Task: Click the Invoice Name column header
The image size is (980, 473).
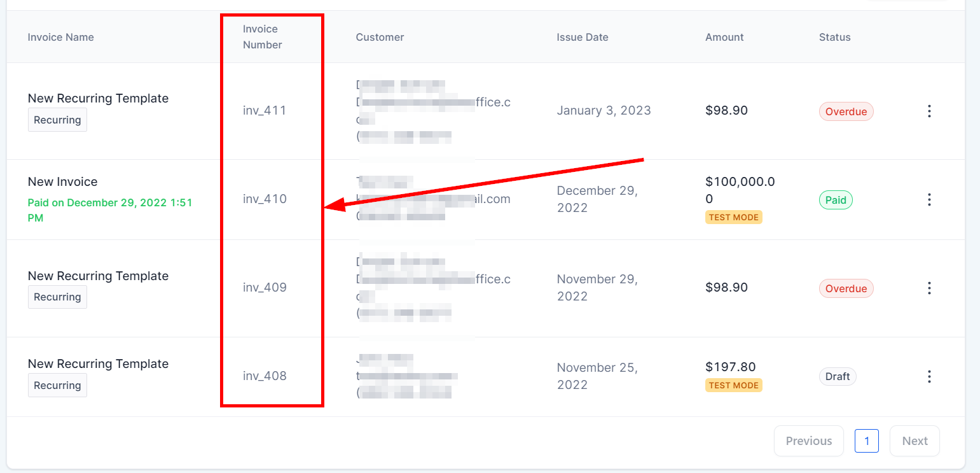Action: coord(61,37)
